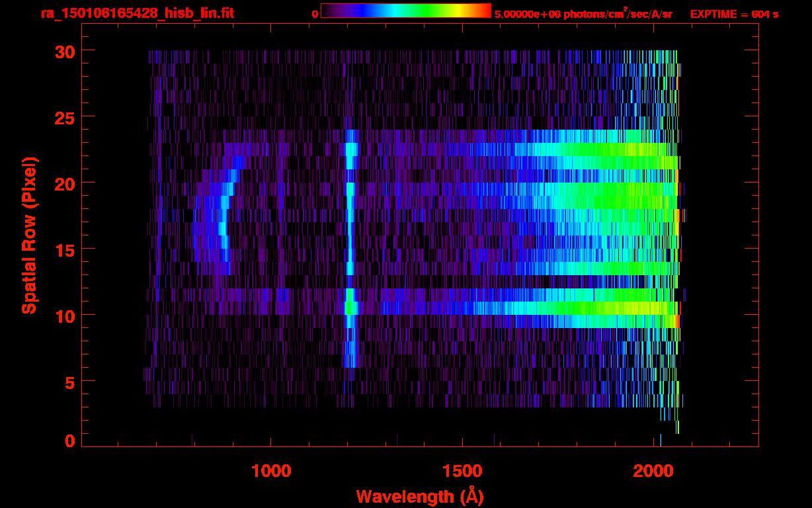This screenshot has width=812, height=508.
Task: Click the 5.00000e+06 photons colorbar maximum label
Action: point(583,14)
